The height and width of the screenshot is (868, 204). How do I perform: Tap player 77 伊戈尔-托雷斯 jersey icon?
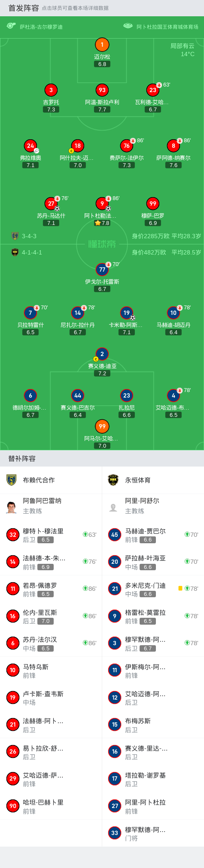pos(102,269)
